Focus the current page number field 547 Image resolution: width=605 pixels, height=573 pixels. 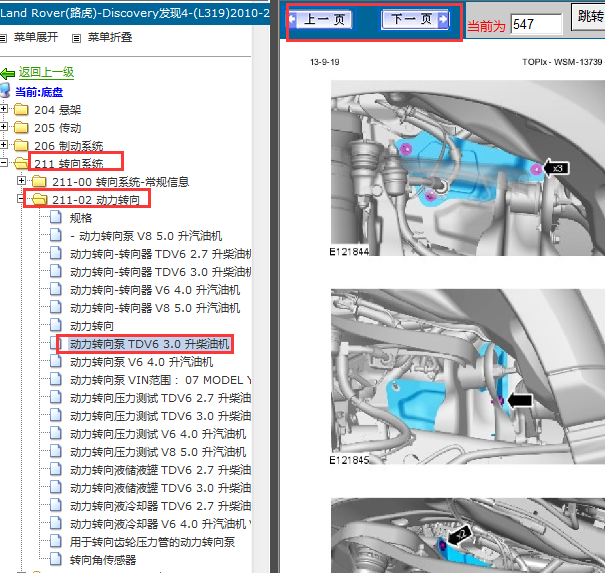536,24
